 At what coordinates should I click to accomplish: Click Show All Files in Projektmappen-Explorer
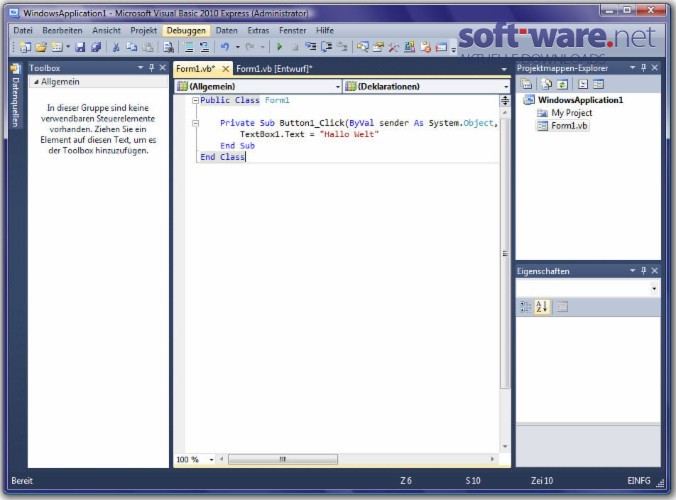click(x=546, y=84)
